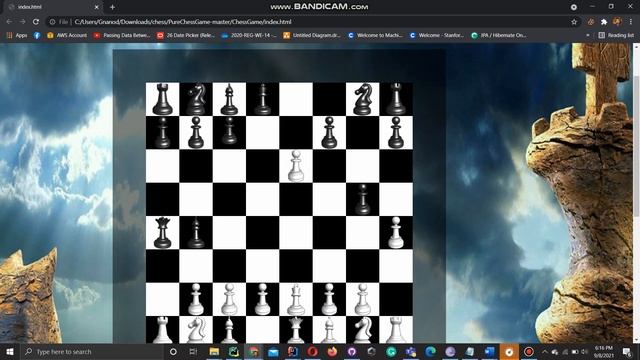Open the 26 Date Picker bookmark
The height and width of the screenshot is (360, 640).
(x=186, y=36)
